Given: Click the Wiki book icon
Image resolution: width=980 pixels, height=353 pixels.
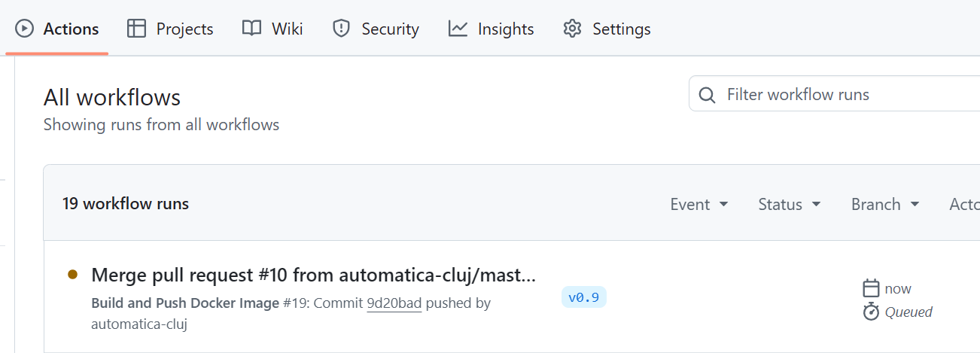Looking at the screenshot, I should pos(251,29).
